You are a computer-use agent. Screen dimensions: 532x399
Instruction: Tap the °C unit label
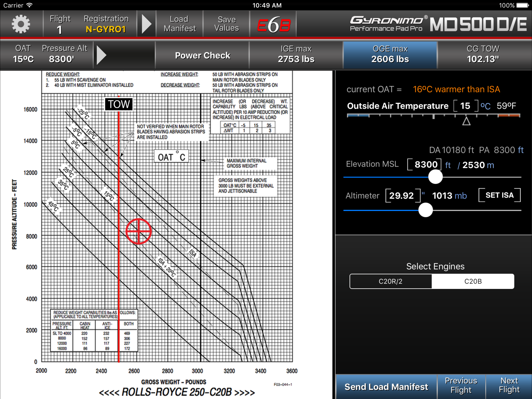point(486,106)
